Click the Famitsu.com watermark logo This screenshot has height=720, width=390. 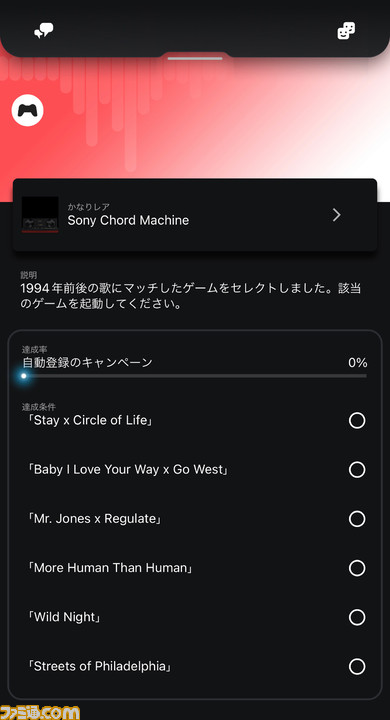pos(40,712)
